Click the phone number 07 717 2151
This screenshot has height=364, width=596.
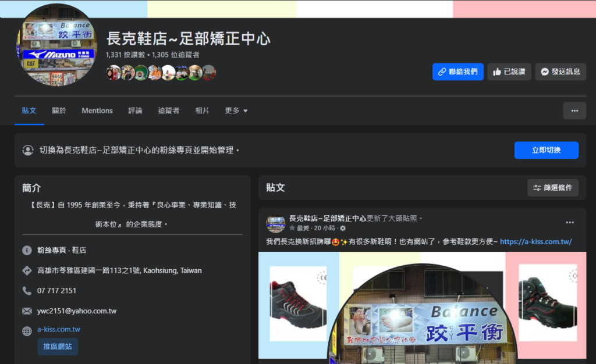(56, 291)
